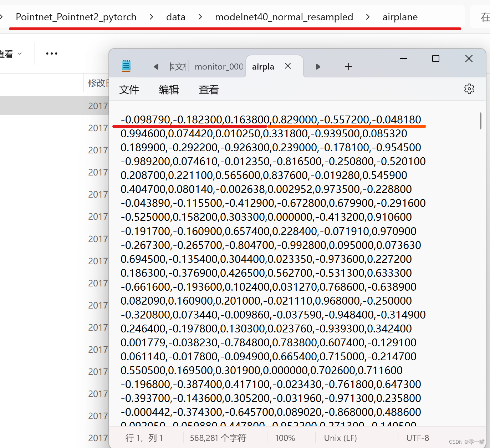This screenshot has width=490, height=448.
Task: Open the 查看 menu in Notepad
Action: coord(209,90)
